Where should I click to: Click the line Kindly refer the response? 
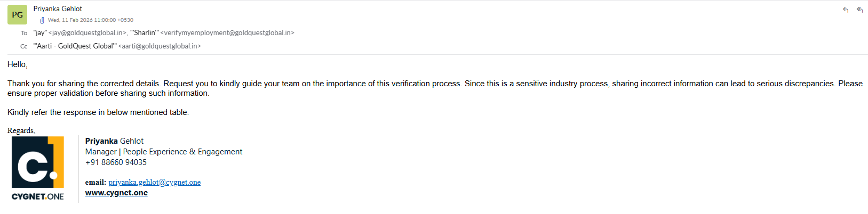pyautogui.click(x=98, y=112)
